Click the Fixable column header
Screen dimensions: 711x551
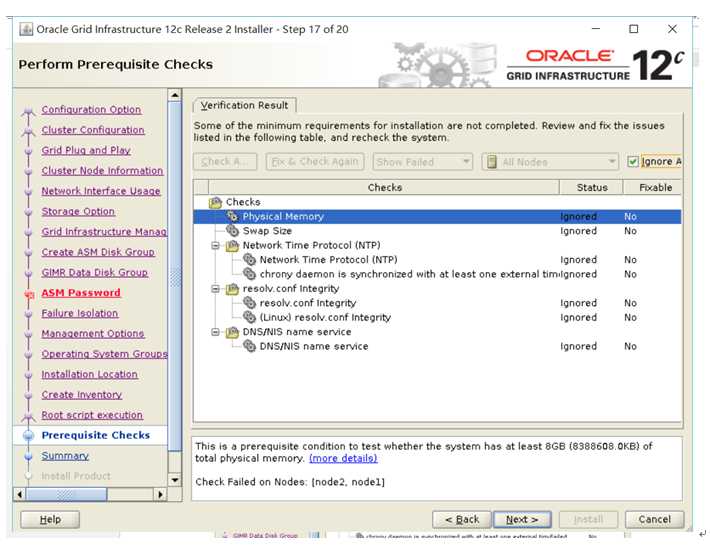(x=653, y=188)
